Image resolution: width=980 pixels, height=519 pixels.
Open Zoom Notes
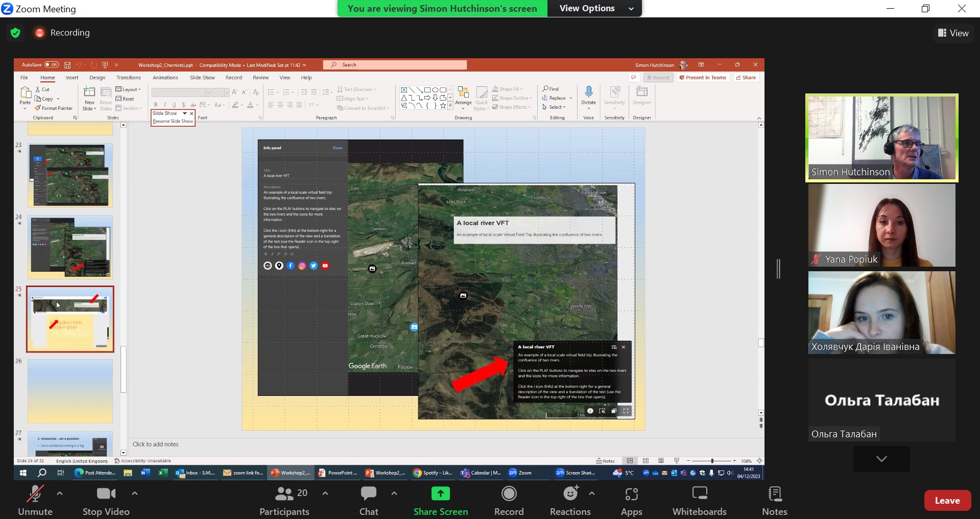click(774, 501)
